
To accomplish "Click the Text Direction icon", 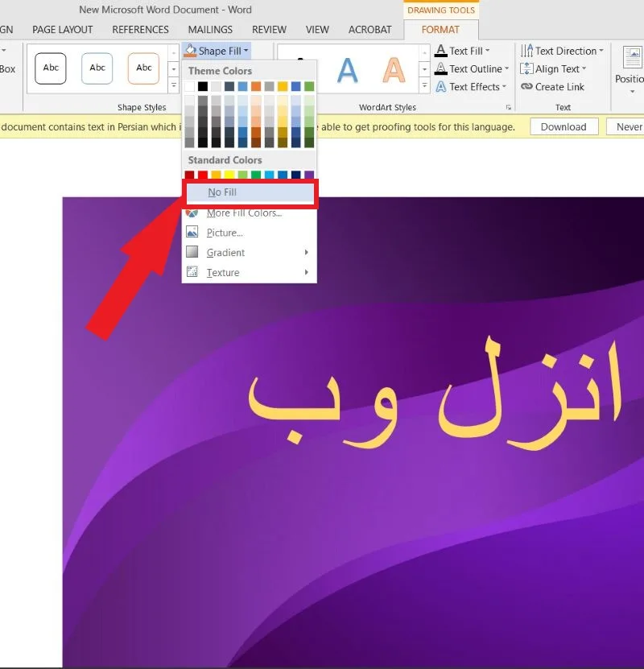I will coord(526,51).
